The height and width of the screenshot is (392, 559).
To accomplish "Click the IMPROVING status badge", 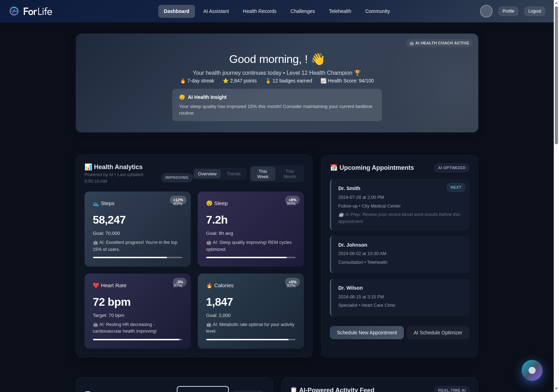I will (x=177, y=177).
